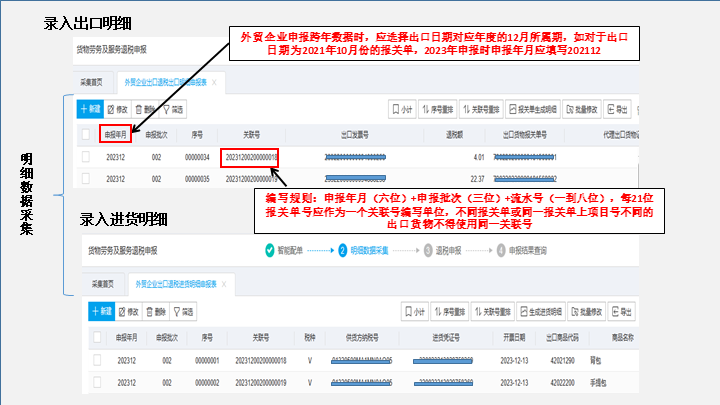Viewport: 720px width, 405px height.
Task: Click product code cell 42021290
Action: pyautogui.click(x=562, y=360)
